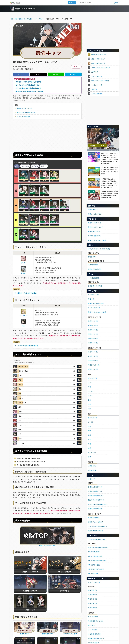Image resolution: width=129 pixels, height=644 pixels.
Task: Share the article on Facebook
Action: coord(21,74)
